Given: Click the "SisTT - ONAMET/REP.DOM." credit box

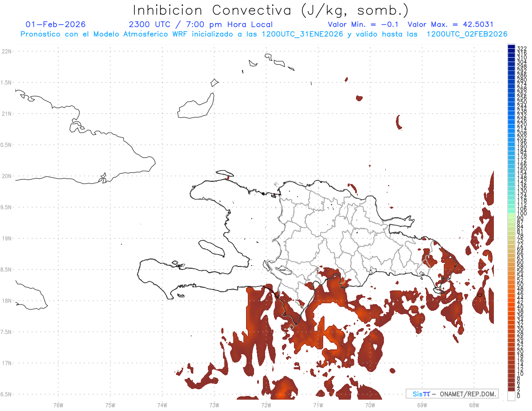Looking at the screenshot, I should pyautogui.click(x=452, y=394).
